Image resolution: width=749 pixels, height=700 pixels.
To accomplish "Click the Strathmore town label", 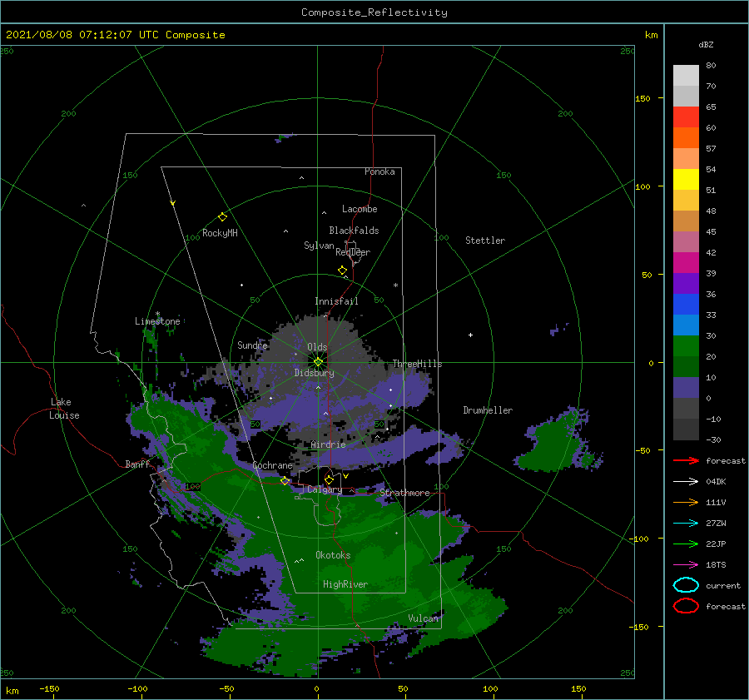I will (x=404, y=493).
